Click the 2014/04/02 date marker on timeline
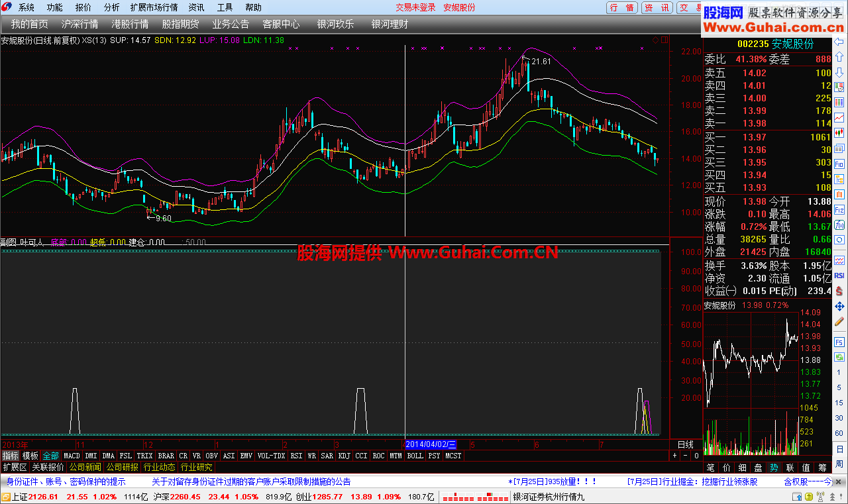Viewport: 848px width, 504px height. click(431, 444)
